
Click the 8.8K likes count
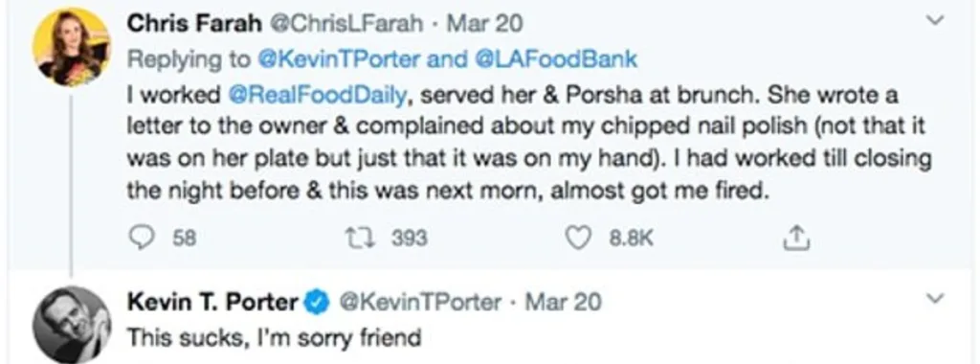point(630,239)
